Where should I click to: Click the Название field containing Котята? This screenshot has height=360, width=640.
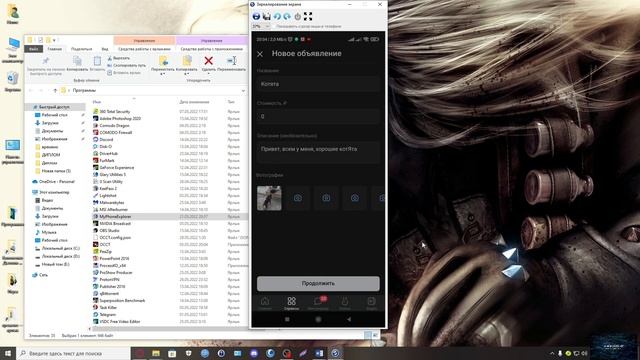(x=318, y=84)
